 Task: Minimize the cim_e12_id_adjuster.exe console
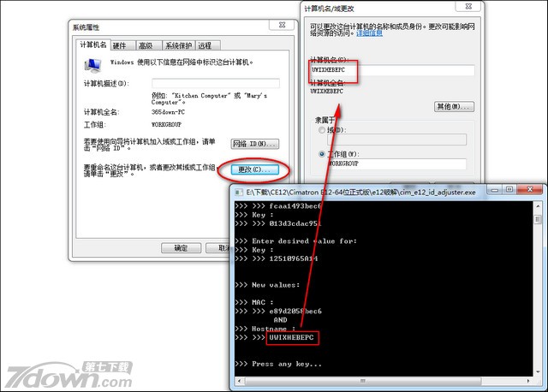(495, 190)
